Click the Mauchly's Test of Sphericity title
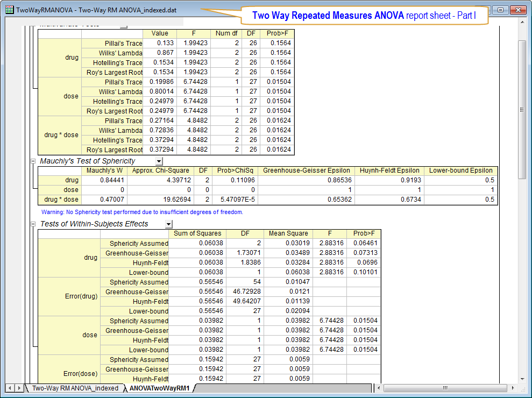 88,161
